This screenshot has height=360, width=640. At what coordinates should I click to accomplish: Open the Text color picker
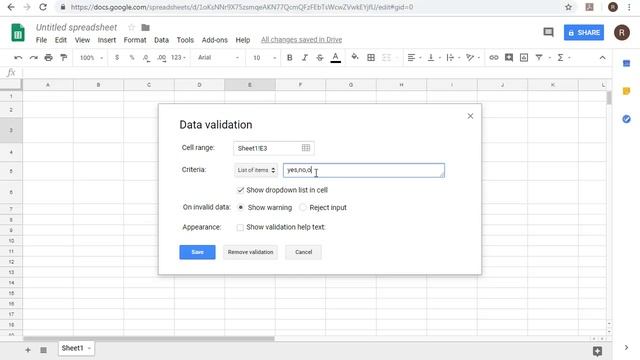click(x=336, y=58)
